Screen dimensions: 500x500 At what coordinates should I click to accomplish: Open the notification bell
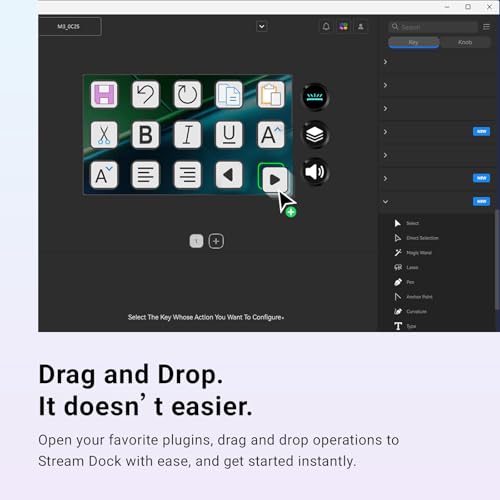click(326, 27)
